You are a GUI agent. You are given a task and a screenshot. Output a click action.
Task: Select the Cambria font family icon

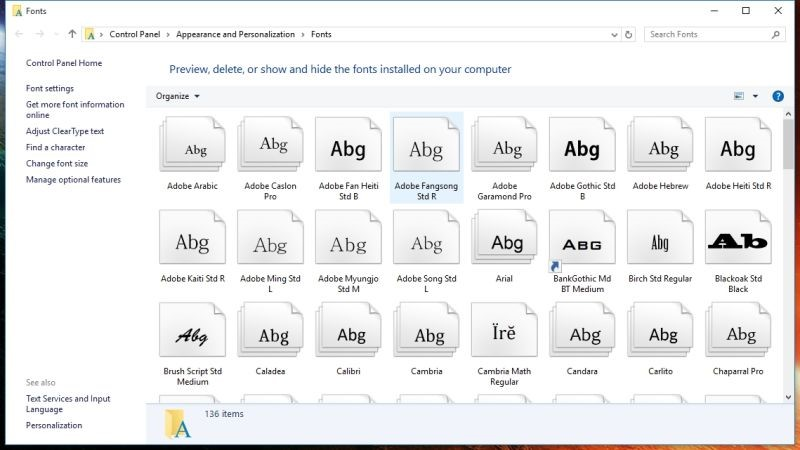click(x=427, y=330)
